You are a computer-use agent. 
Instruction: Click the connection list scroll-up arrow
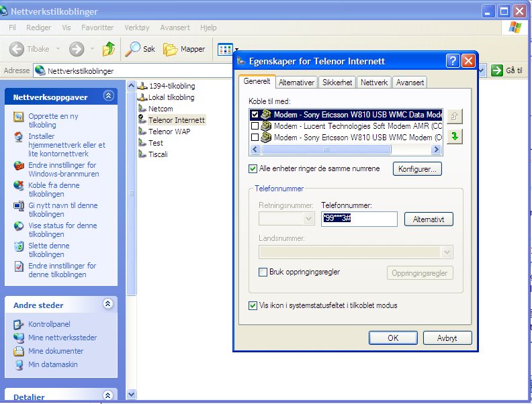(x=131, y=86)
